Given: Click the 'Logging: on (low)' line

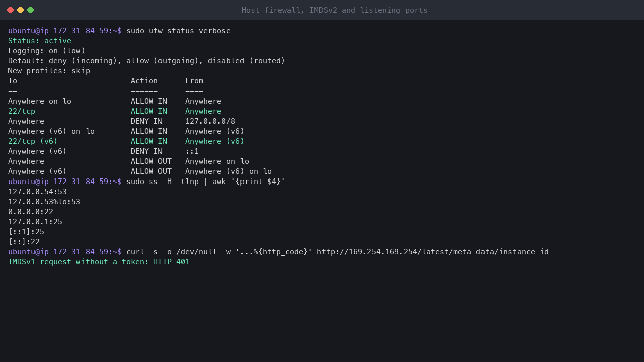Looking at the screenshot, I should point(47,51).
